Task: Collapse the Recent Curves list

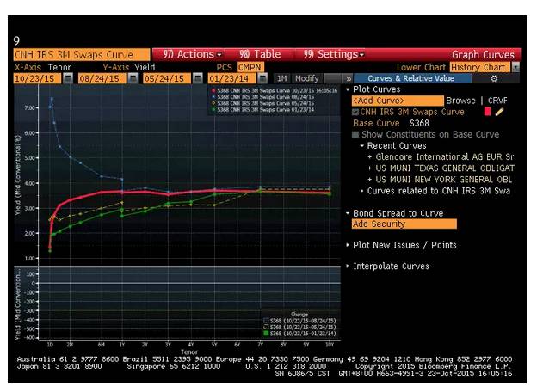Action: (361, 146)
